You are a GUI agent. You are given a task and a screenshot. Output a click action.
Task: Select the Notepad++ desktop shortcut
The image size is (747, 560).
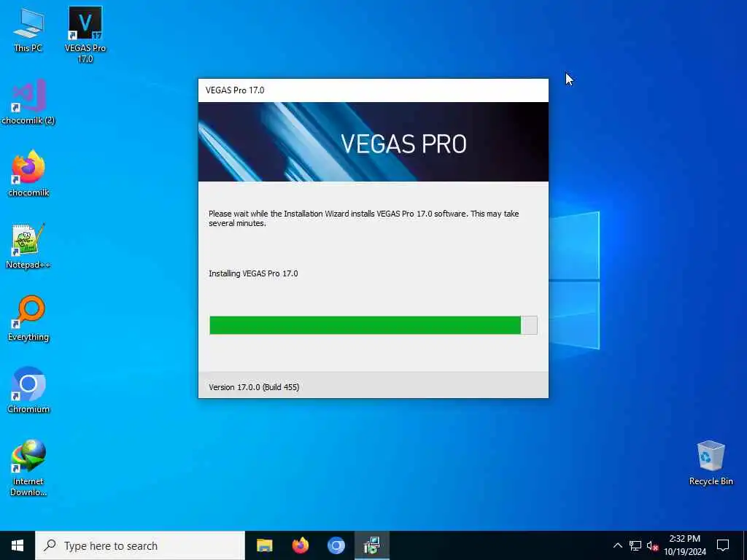coord(28,246)
